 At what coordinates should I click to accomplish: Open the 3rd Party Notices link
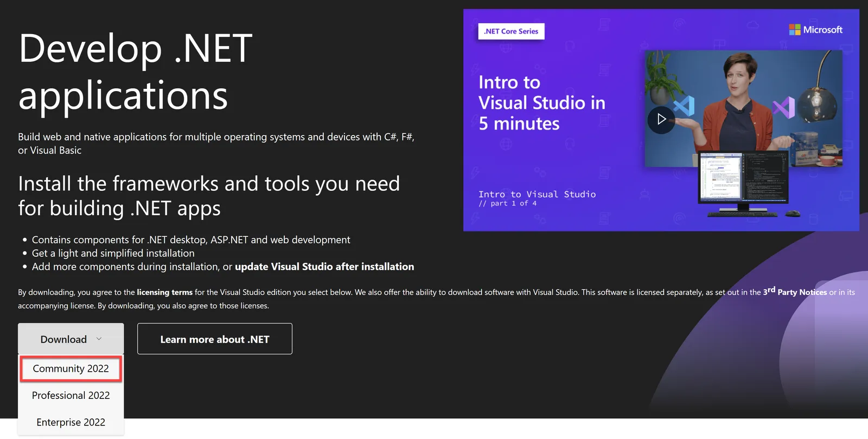(795, 292)
